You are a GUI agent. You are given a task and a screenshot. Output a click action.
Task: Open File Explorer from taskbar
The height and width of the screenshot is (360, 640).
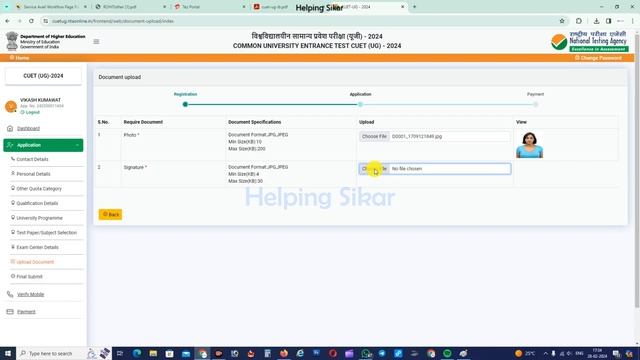(x=153, y=353)
